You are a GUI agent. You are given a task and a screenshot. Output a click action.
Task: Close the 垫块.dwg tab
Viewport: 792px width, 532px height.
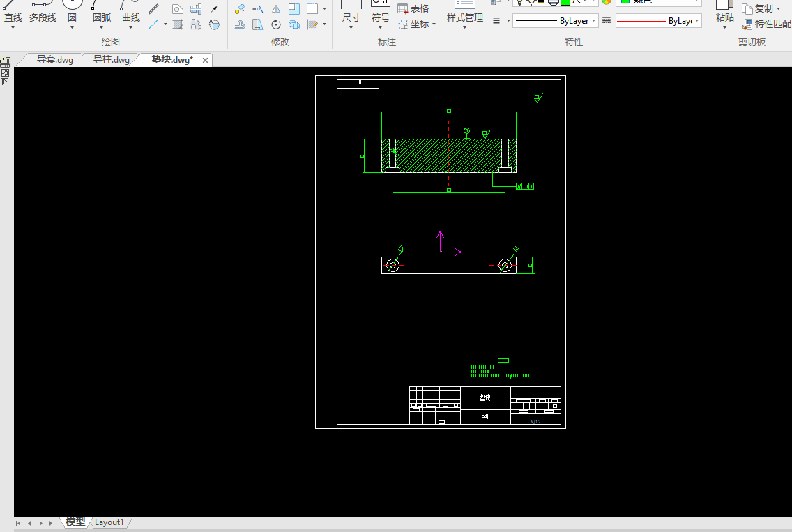(x=205, y=61)
